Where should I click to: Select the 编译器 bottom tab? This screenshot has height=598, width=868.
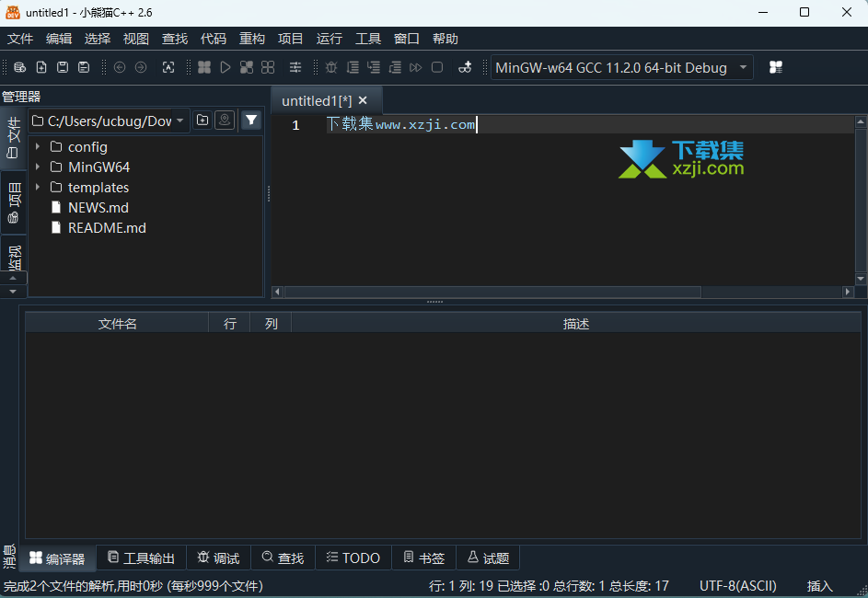coord(58,558)
